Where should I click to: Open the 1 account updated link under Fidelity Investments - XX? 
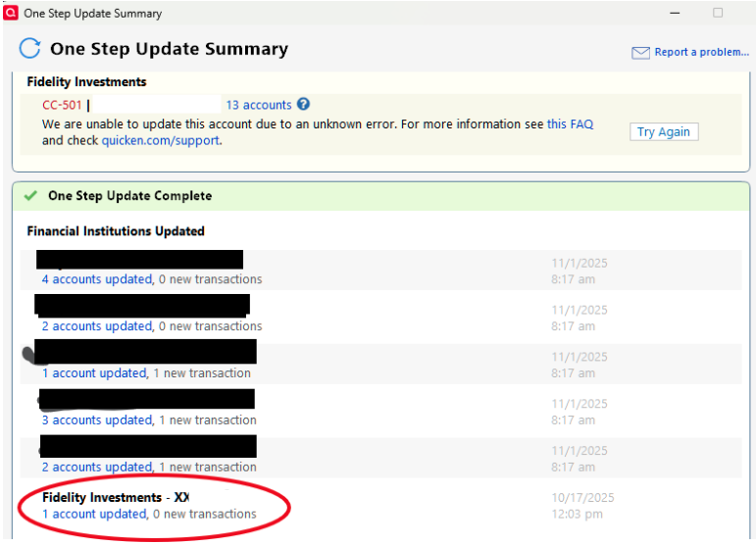[x=94, y=514]
